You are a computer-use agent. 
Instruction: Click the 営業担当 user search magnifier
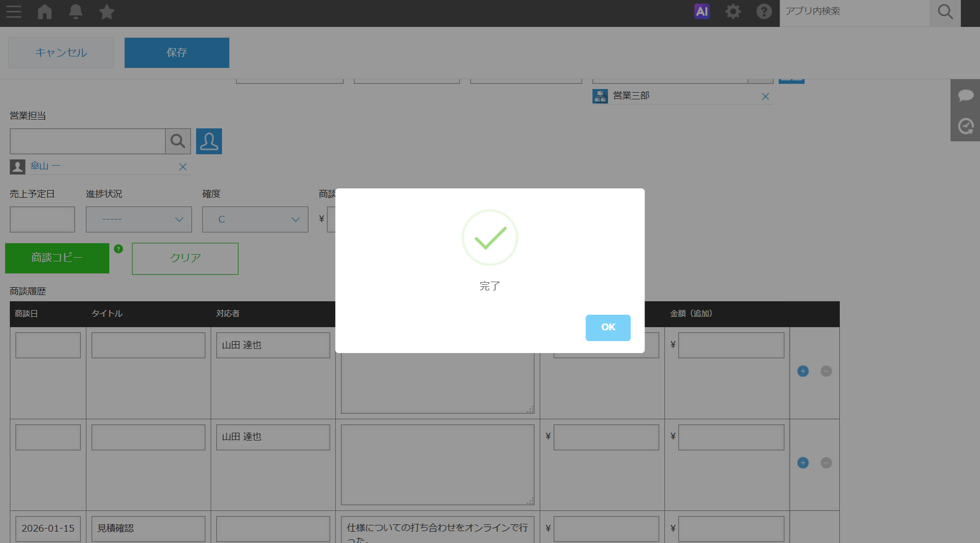[178, 141]
